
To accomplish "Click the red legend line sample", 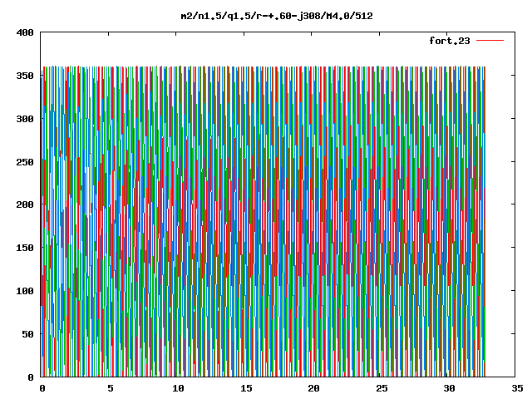I will pos(490,41).
